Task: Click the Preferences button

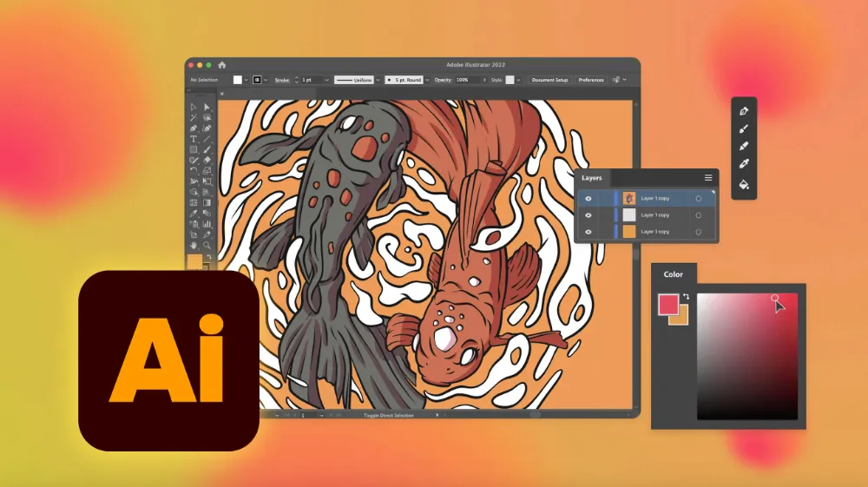Action: tap(590, 80)
